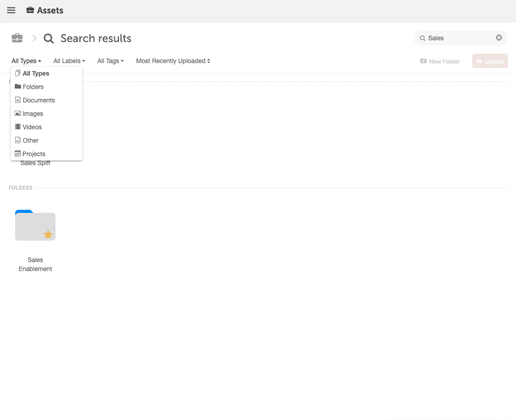
Task: Click into the Sales search field
Action: click(461, 38)
